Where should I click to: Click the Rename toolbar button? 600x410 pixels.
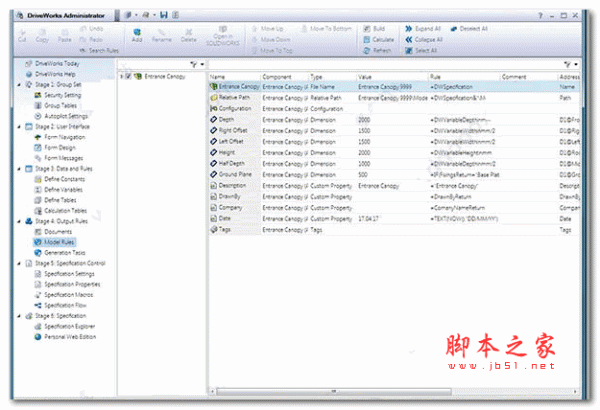pos(161,35)
